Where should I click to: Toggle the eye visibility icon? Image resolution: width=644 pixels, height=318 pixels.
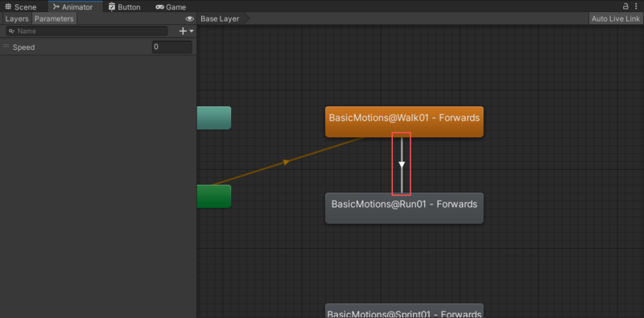pyautogui.click(x=189, y=19)
